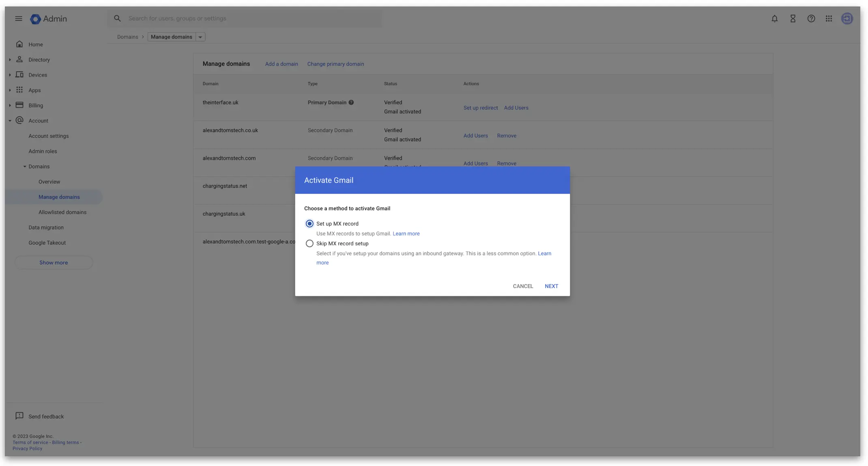Open Privacy Policy link

tap(27, 449)
